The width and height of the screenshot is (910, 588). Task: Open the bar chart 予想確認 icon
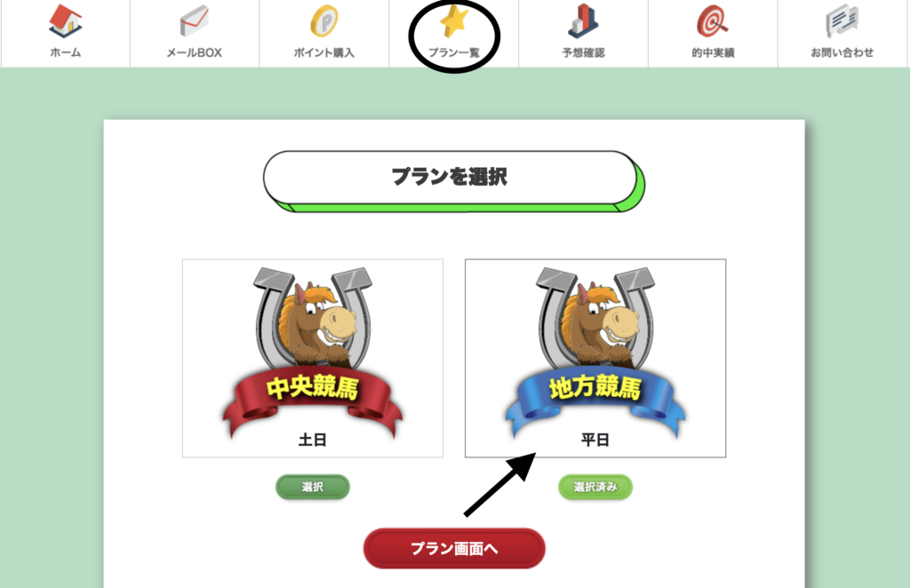click(x=583, y=21)
